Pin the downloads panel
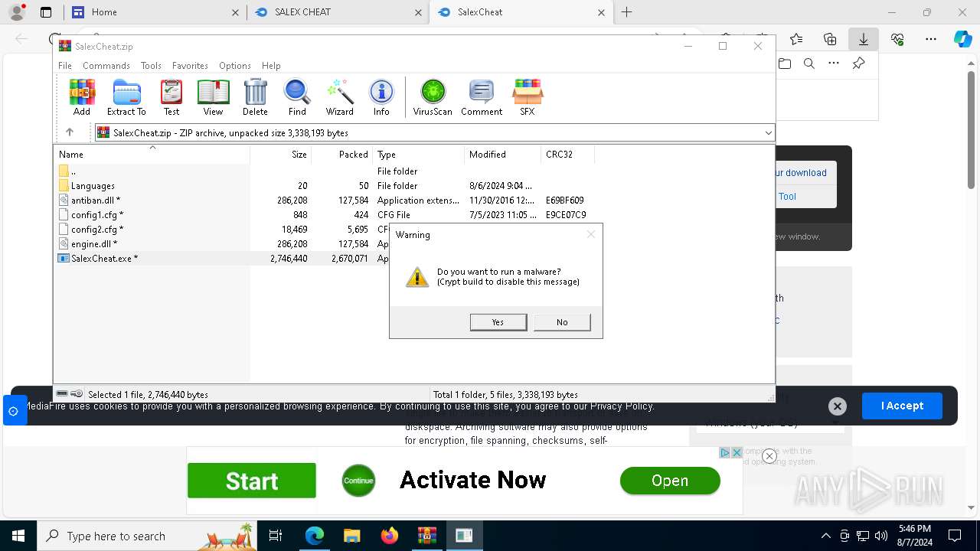Viewport: 980px width, 551px height. pyautogui.click(x=859, y=64)
